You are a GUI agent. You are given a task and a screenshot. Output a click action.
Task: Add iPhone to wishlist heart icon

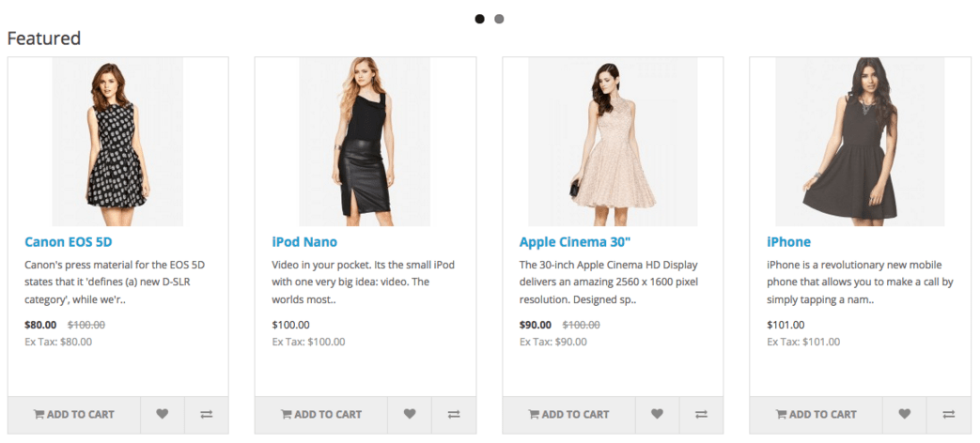[905, 414]
